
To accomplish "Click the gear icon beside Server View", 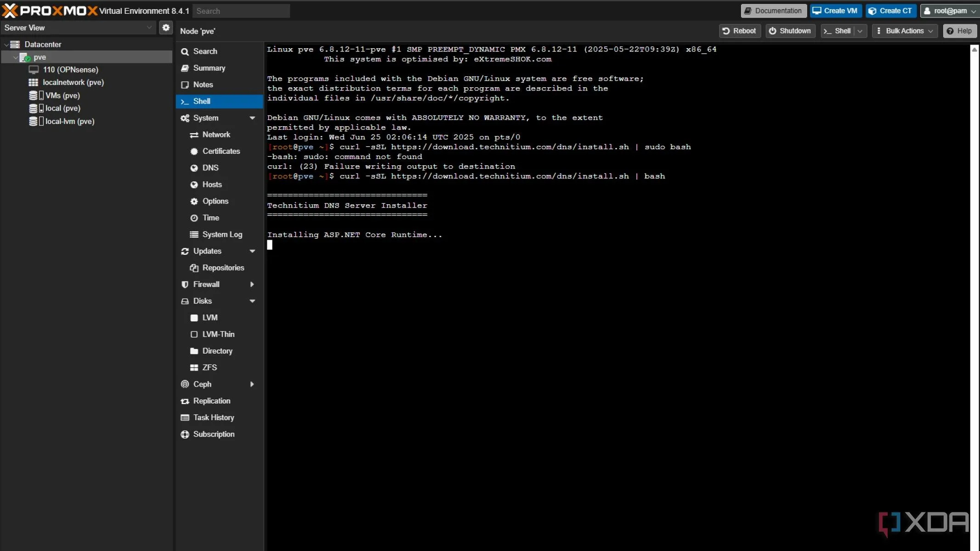I will (166, 28).
